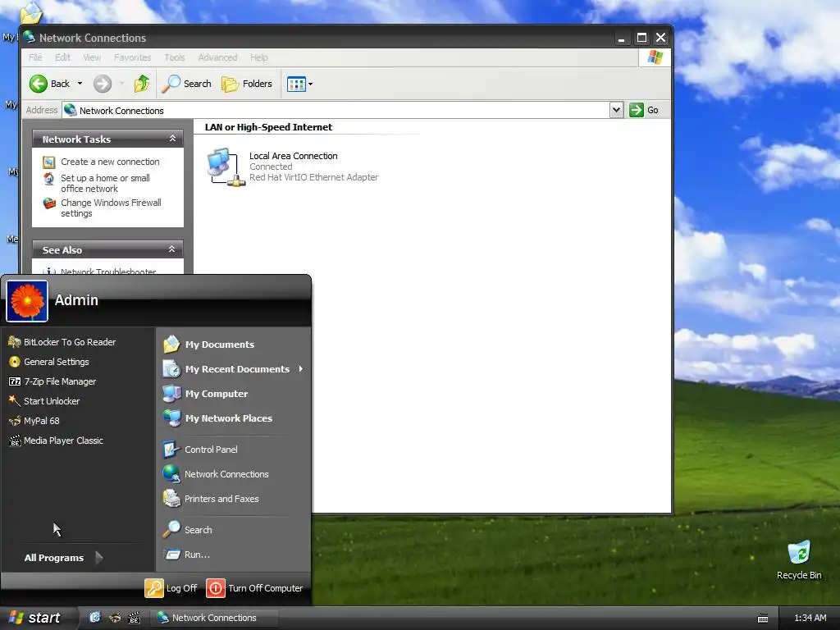Open the Views icon in toolbar
This screenshot has width=840, height=630.
click(x=295, y=84)
